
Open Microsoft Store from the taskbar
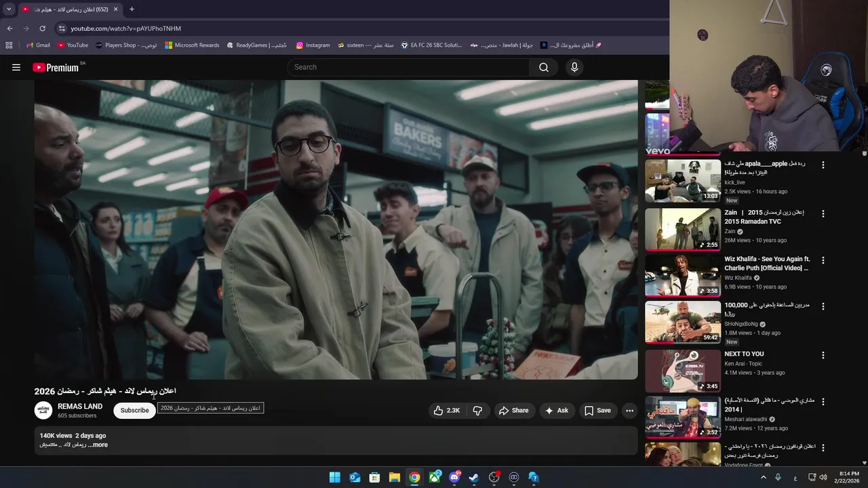(374, 477)
